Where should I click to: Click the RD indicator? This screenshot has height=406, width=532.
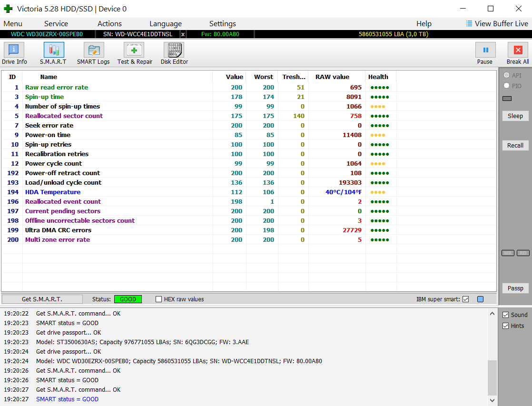523,253
